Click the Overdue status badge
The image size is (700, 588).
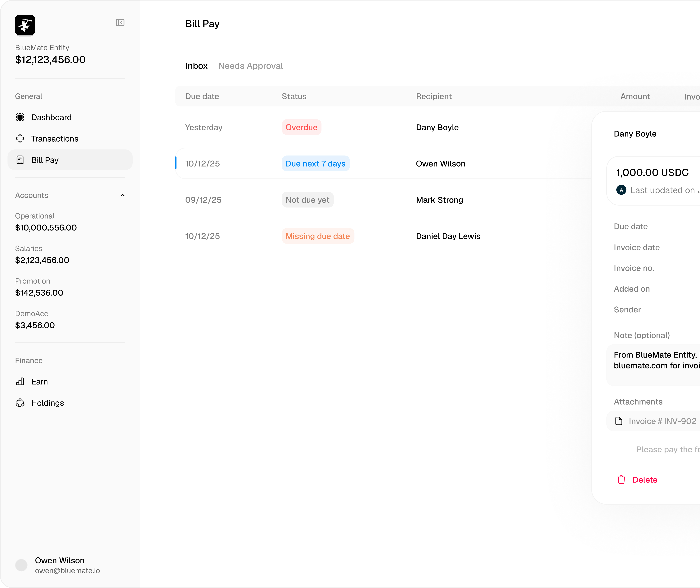point(301,127)
